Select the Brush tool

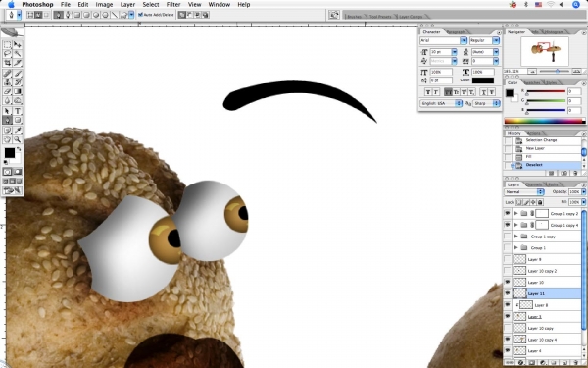(18, 74)
